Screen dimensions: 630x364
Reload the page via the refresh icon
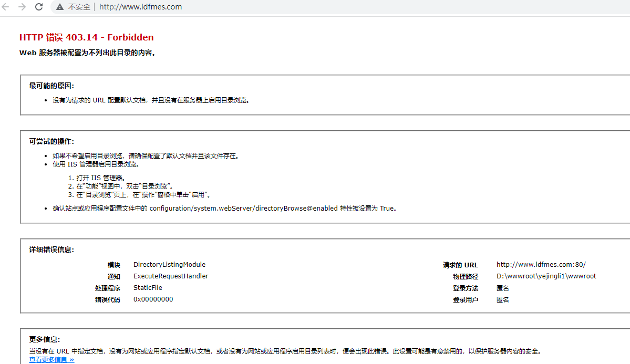tap(38, 7)
